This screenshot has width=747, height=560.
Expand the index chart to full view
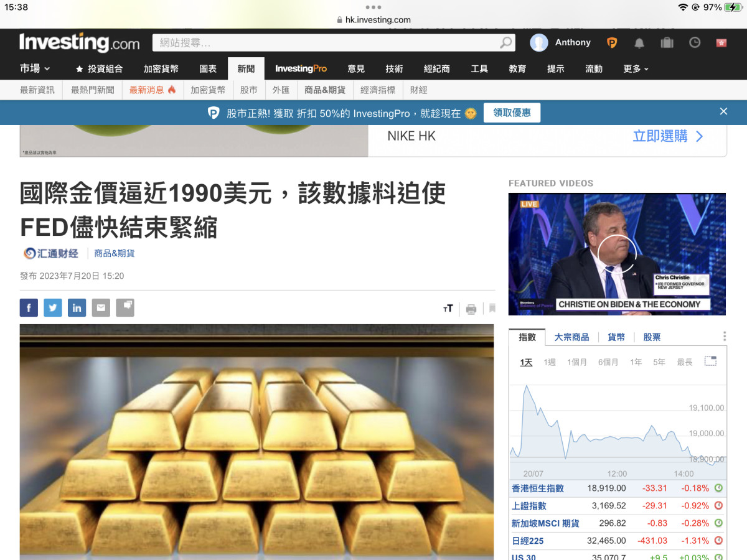tap(710, 361)
